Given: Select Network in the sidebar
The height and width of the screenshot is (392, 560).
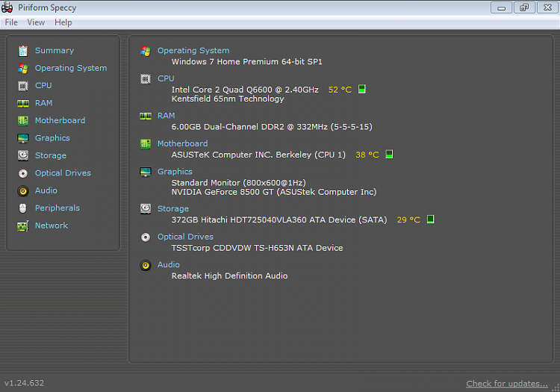Looking at the screenshot, I should click(51, 225).
